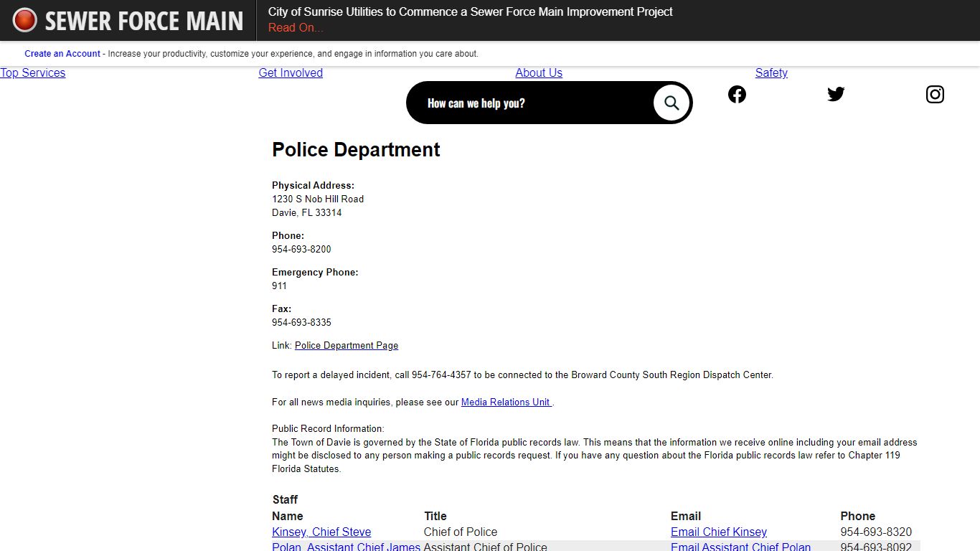Screen dimensions: 980x551
Task: Click the Police Department heading
Action: click(356, 149)
